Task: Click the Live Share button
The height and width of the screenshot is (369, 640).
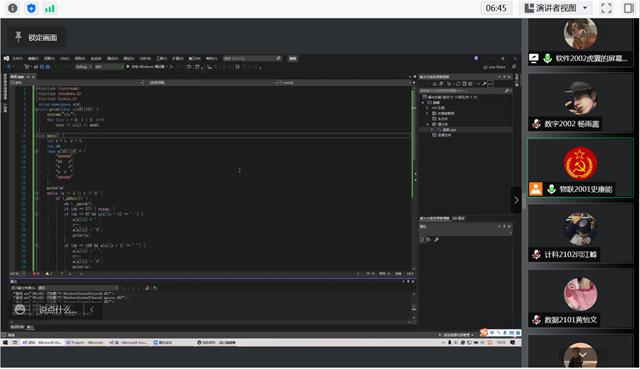Action: (495, 67)
